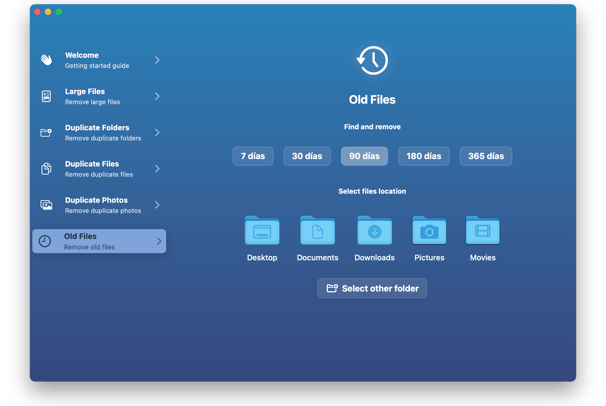Click 'Remove large files' subtitle text
606x406 pixels.
(92, 102)
